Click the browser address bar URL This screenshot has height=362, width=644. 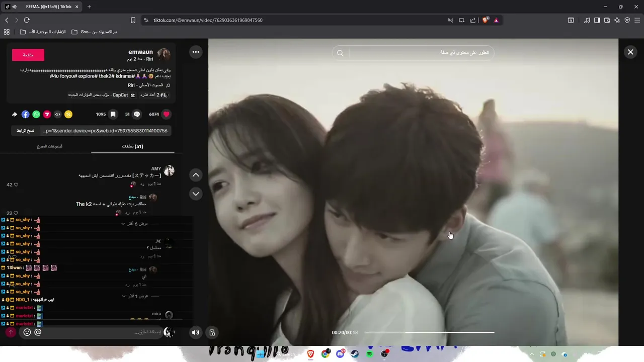[208, 20]
